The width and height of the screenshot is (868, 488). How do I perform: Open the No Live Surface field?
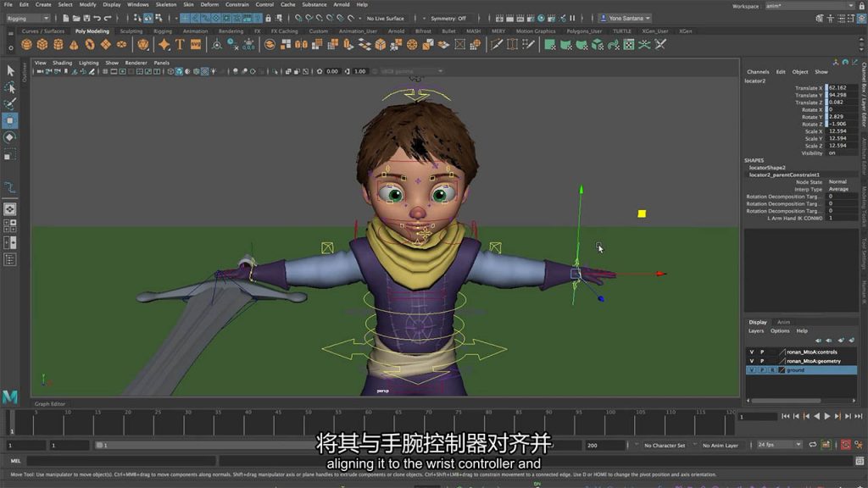click(x=386, y=19)
